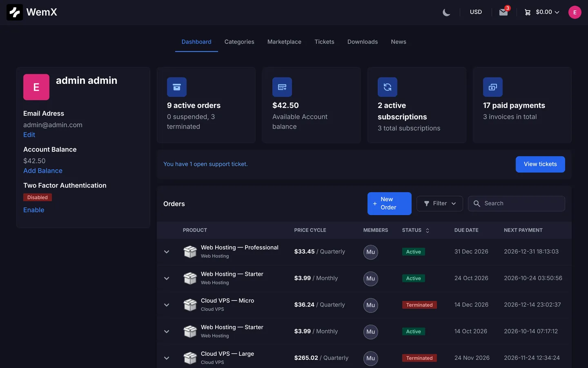This screenshot has width=588, height=368.
Task: Click the next payment value 2026-11-24 12:34:24
Action: [532, 358]
